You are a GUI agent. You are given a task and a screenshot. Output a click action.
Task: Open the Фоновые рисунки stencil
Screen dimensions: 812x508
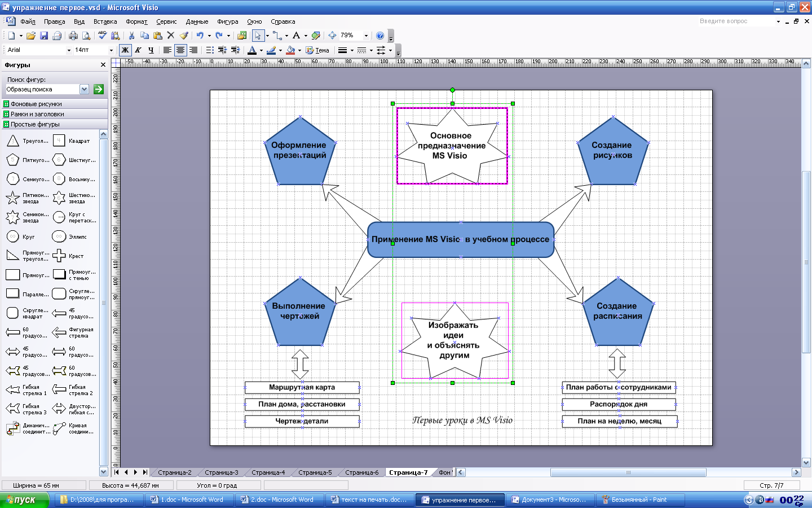point(54,104)
